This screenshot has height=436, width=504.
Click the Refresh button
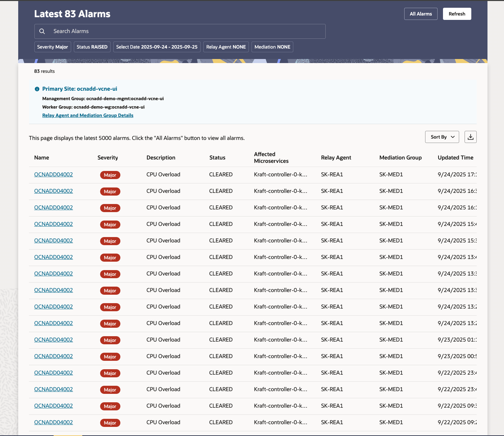(x=457, y=14)
